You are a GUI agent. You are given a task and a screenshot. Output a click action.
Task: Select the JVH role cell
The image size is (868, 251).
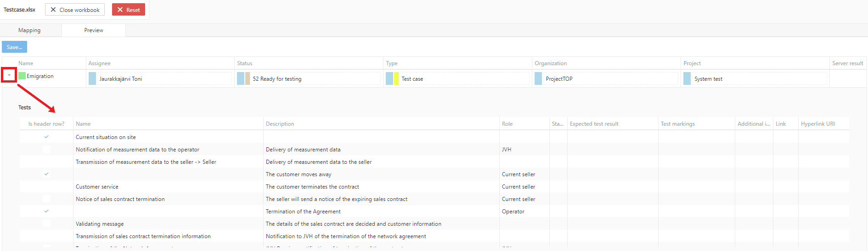pyautogui.click(x=524, y=149)
